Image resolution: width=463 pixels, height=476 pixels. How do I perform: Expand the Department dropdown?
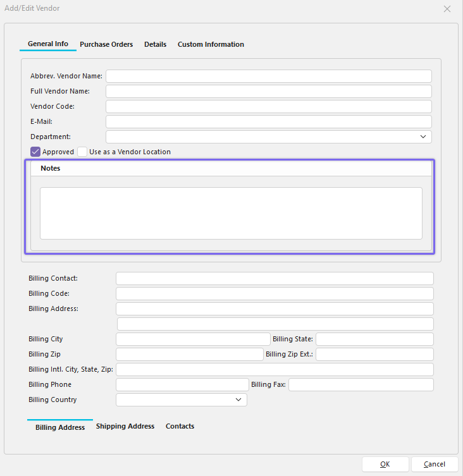pos(423,137)
